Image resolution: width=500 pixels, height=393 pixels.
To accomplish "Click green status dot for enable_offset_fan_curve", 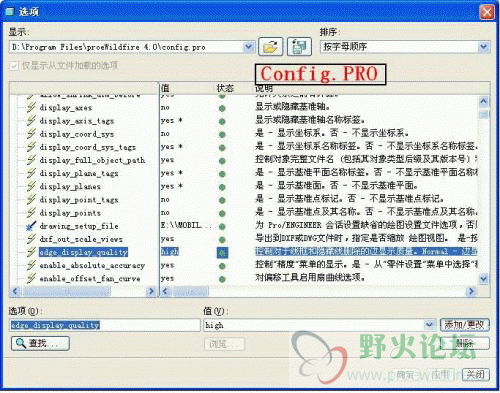I will (222, 279).
